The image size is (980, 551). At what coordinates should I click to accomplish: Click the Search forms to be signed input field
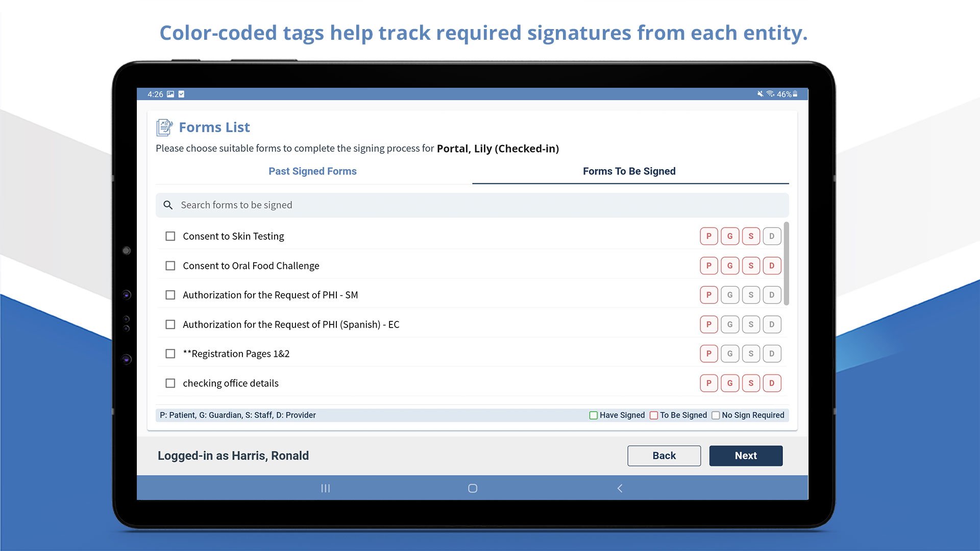[472, 205]
